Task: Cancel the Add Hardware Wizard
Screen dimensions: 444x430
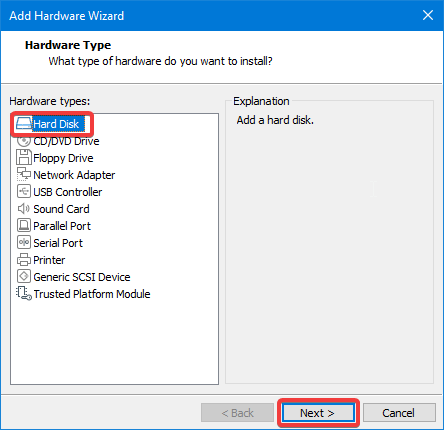Action: pyautogui.click(x=399, y=413)
